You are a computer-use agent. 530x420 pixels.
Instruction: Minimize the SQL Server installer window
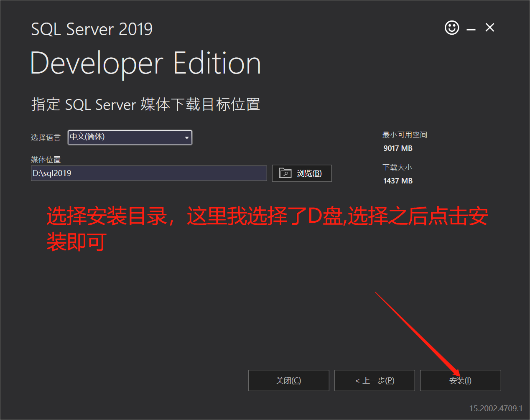471,29
